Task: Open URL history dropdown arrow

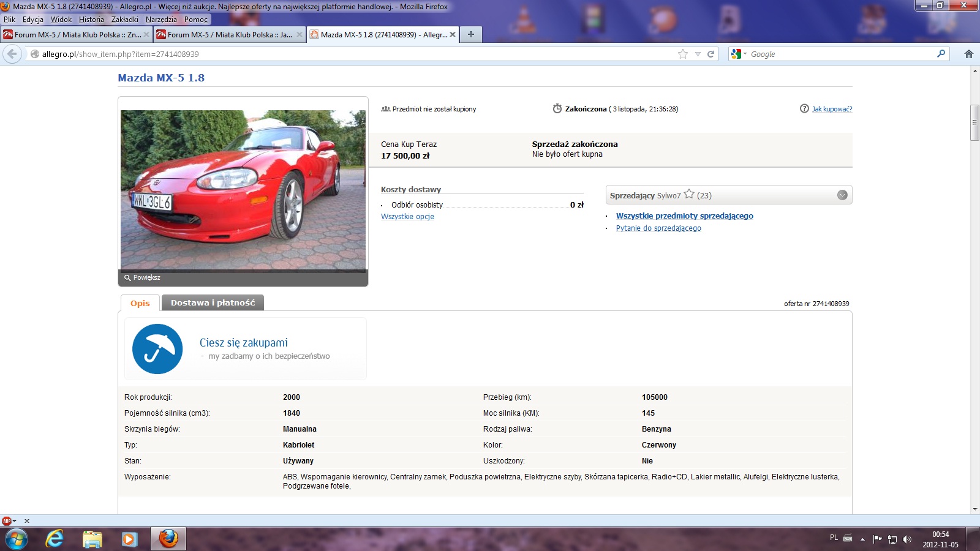Action: (x=698, y=54)
